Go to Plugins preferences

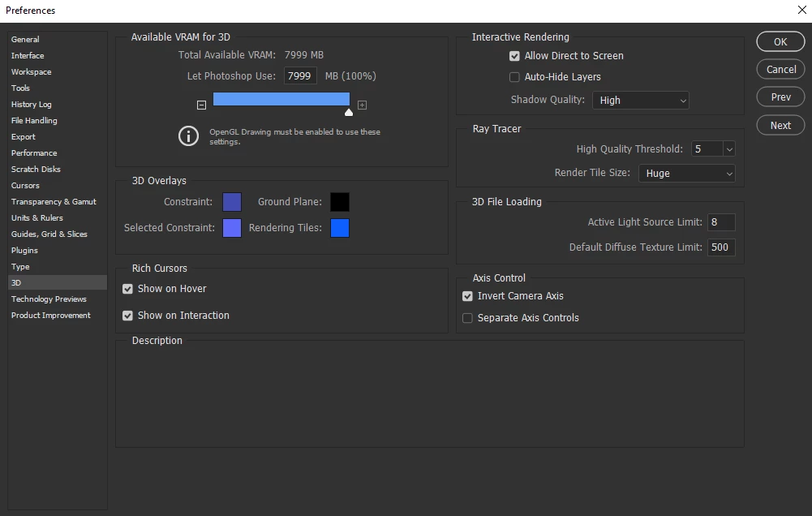coord(58,250)
